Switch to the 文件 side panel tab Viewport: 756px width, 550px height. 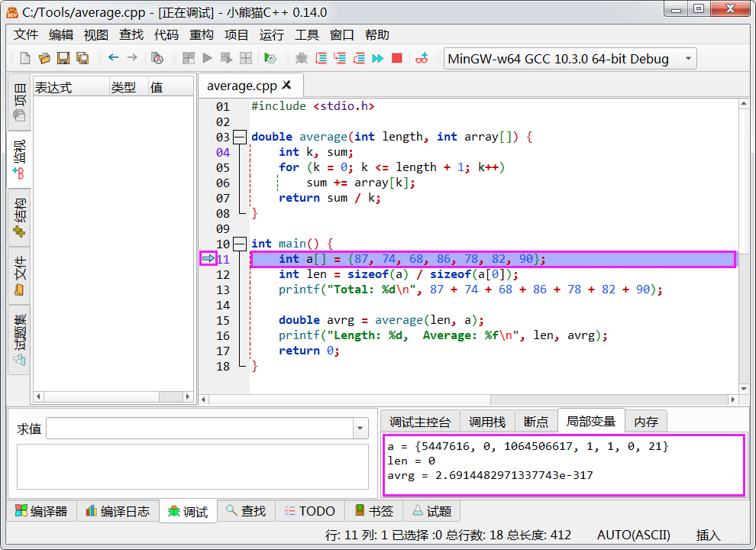point(19,276)
